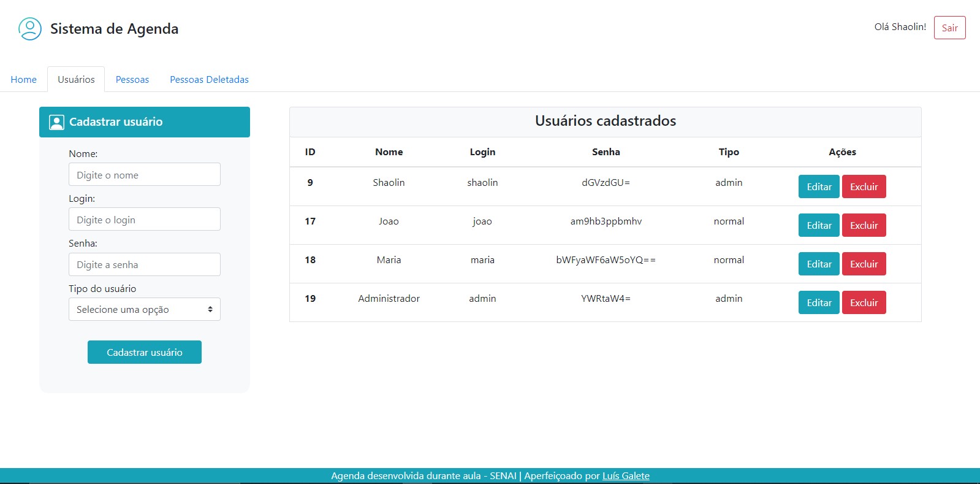Viewport: 980px width, 484px height.
Task: Click the Sistema de Agenda title
Action: tap(114, 29)
